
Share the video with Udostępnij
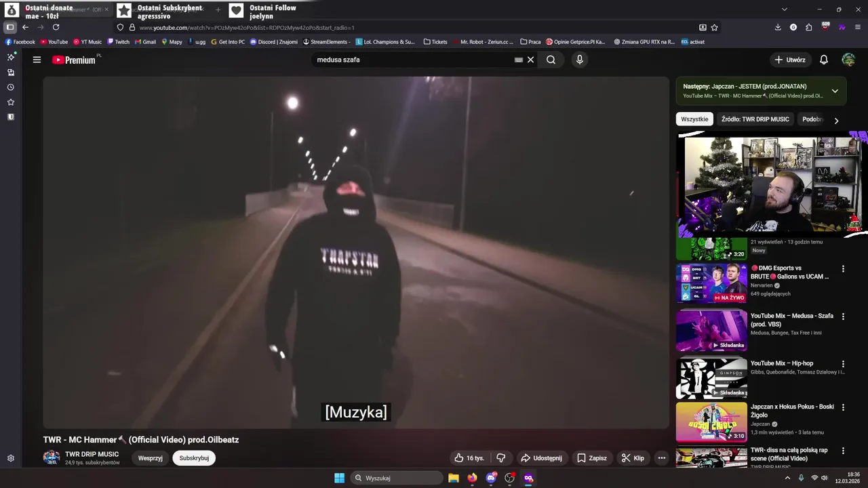coord(541,458)
